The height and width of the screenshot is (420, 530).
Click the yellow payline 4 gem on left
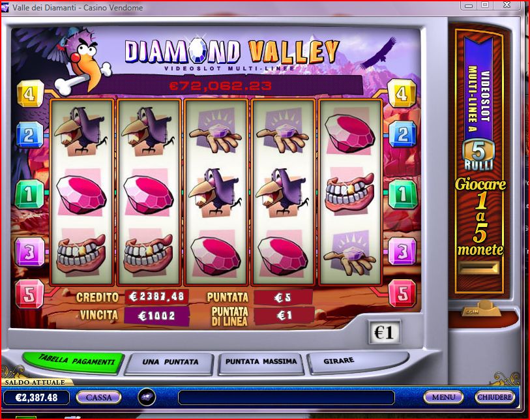pos(30,94)
